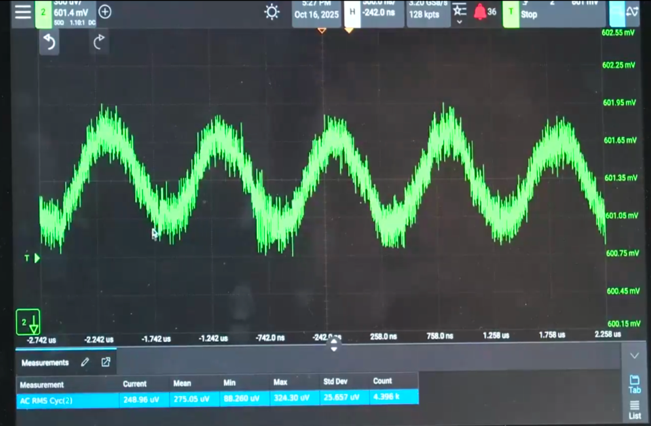Screen dimensions: 651x426
Task: Select the H horizontal badge
Action: [x=352, y=13]
